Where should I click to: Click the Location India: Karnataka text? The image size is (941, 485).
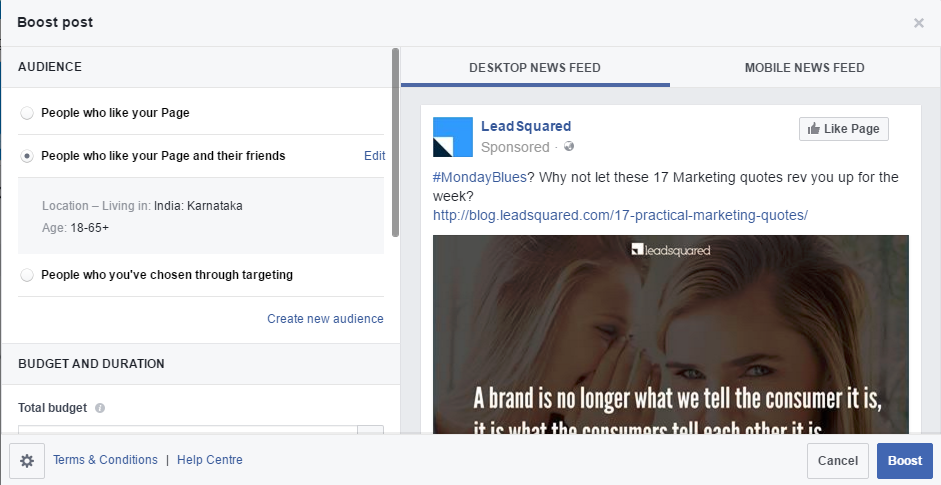click(142, 206)
